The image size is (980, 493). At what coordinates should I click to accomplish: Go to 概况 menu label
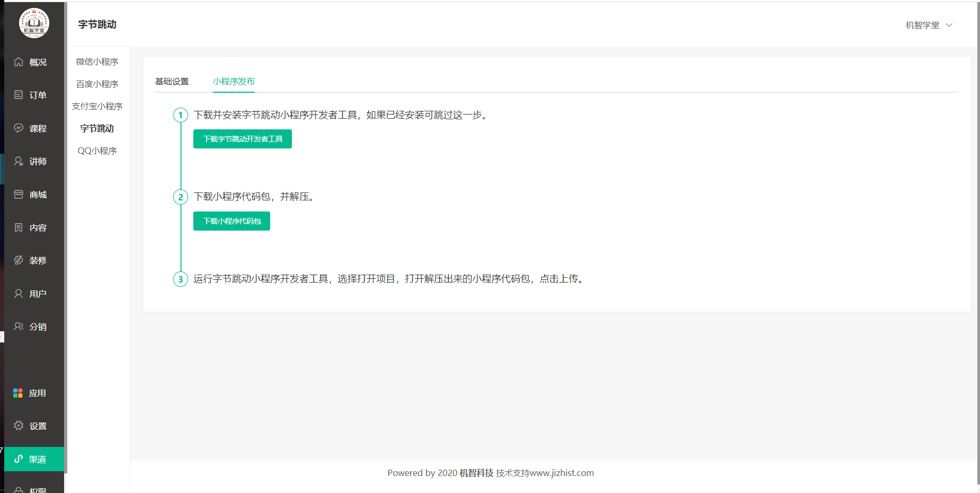(x=38, y=62)
